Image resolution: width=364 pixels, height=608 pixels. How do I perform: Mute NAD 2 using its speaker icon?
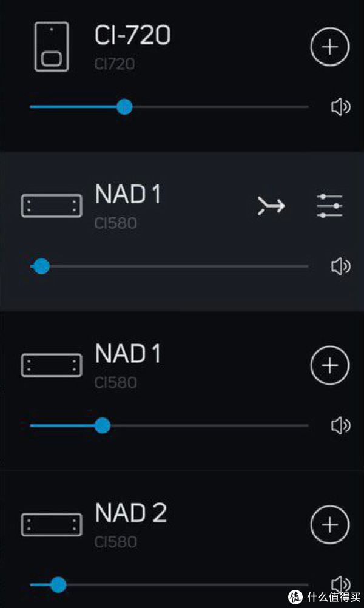click(341, 585)
